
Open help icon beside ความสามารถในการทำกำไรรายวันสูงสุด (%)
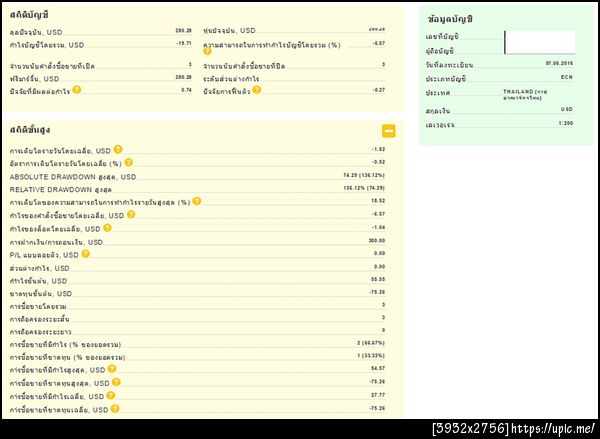[197, 201]
